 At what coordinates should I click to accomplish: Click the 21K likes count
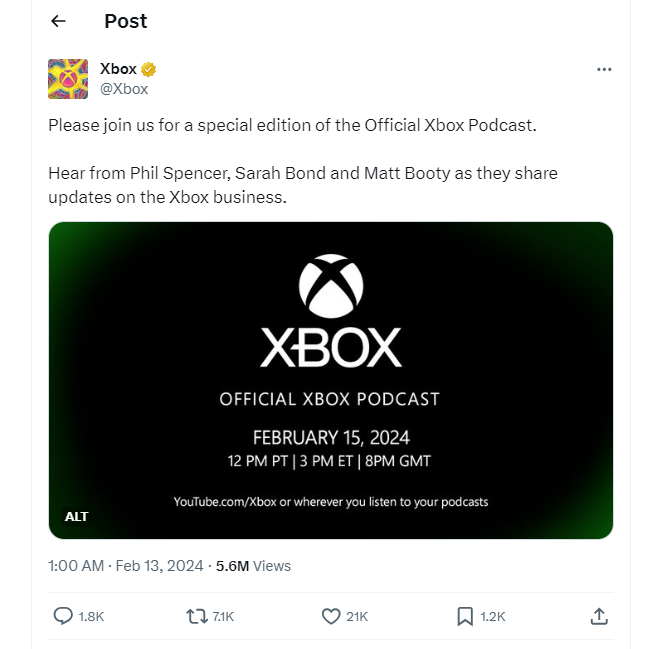357,617
